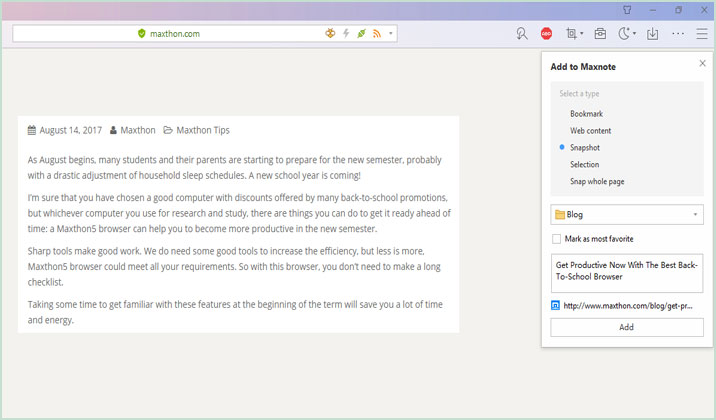
Task: Click the maxthon.com address bar
Action: click(205, 33)
